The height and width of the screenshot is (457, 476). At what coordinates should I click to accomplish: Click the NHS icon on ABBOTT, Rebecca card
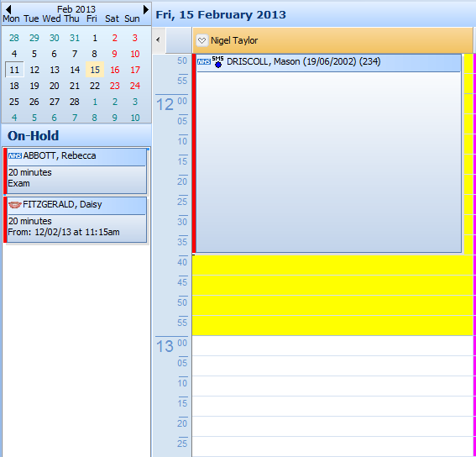pyautogui.click(x=15, y=156)
